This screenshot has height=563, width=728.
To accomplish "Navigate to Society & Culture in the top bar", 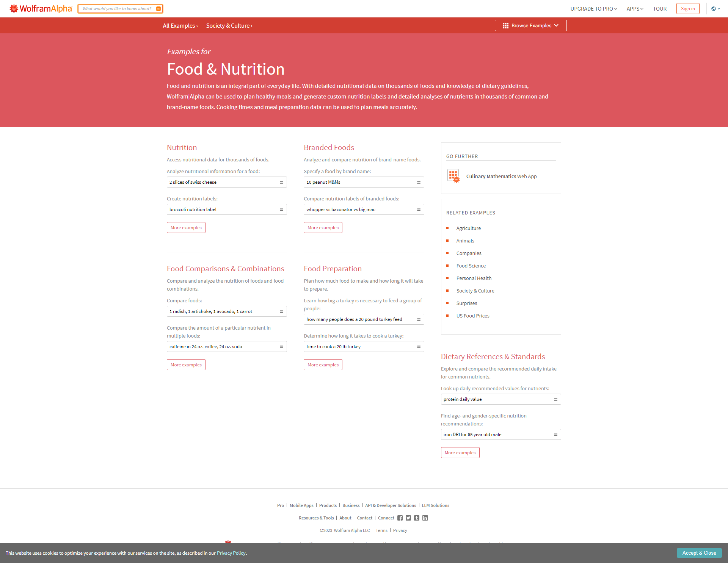I will 229,25.
